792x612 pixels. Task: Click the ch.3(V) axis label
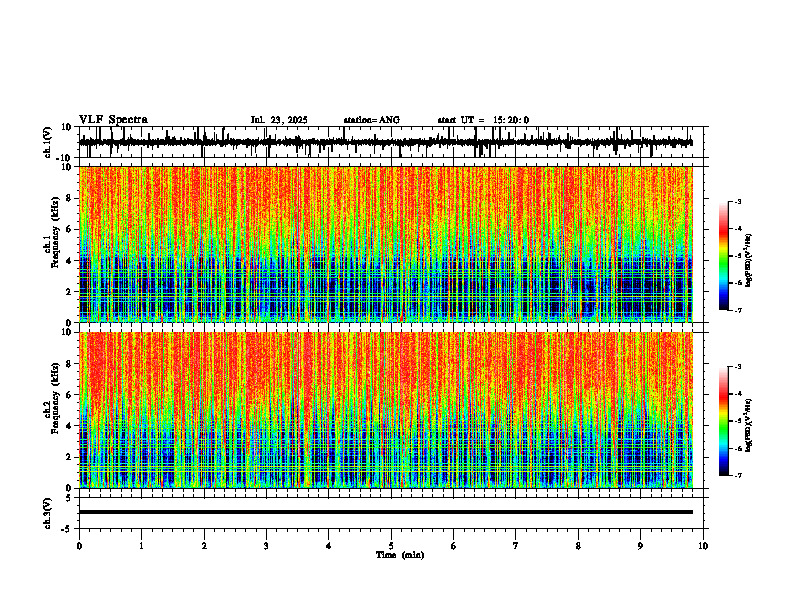[47, 513]
